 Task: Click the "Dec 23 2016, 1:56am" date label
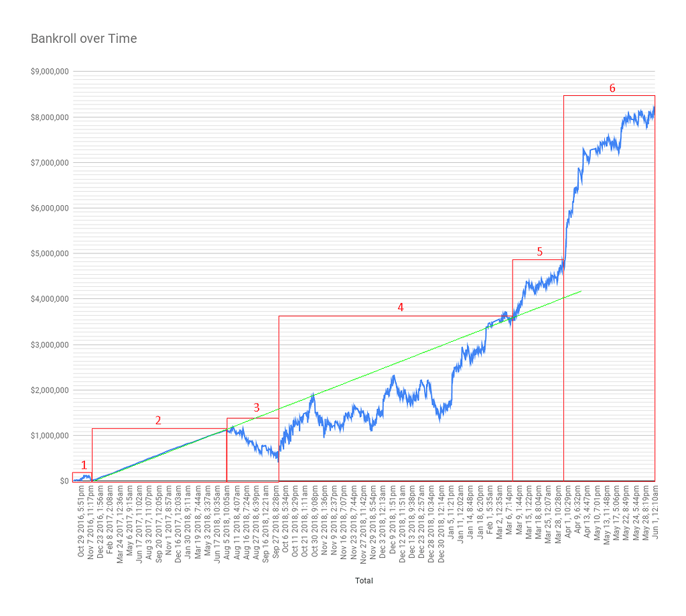[x=100, y=522]
